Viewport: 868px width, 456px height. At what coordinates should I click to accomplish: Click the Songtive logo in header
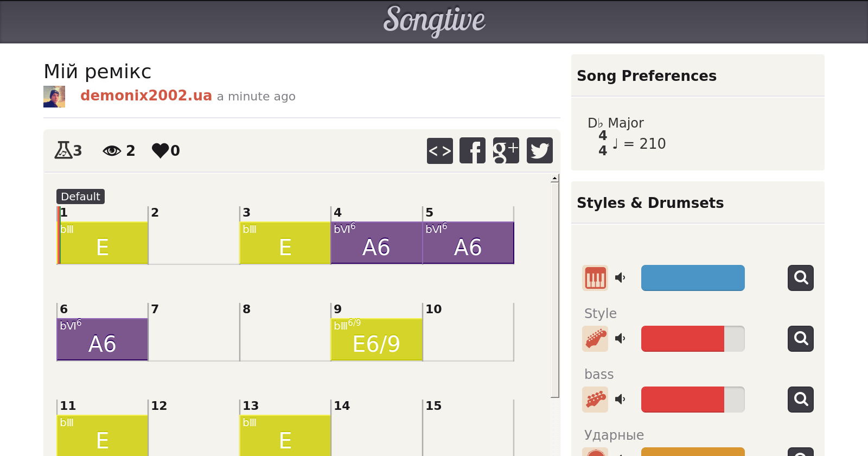434,21
